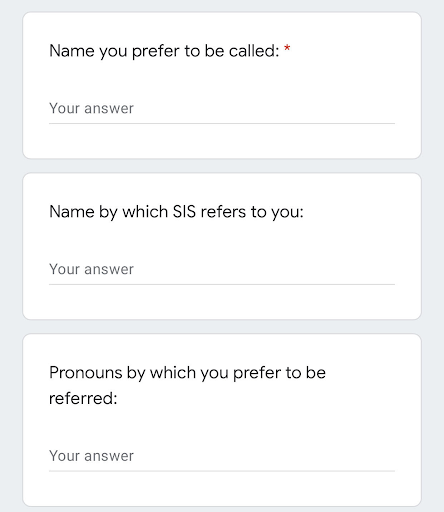Click the answer field under "Name you prefer to be called"
This screenshot has height=512, width=444.
coord(222,109)
